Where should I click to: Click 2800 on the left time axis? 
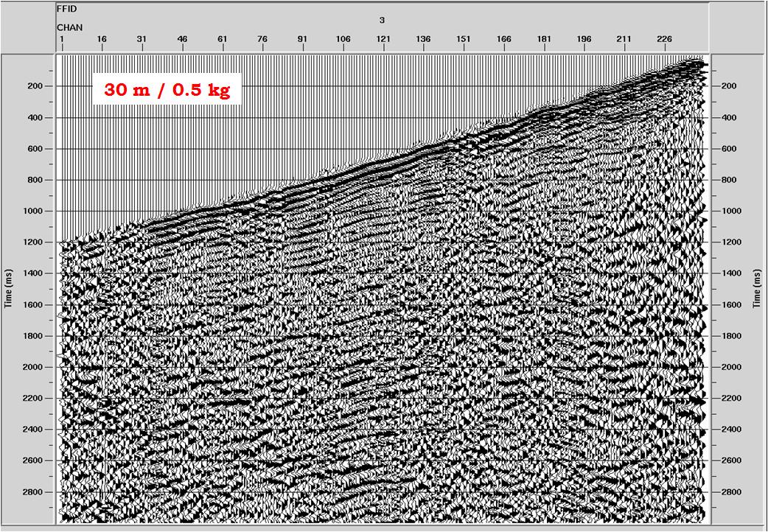35,491
